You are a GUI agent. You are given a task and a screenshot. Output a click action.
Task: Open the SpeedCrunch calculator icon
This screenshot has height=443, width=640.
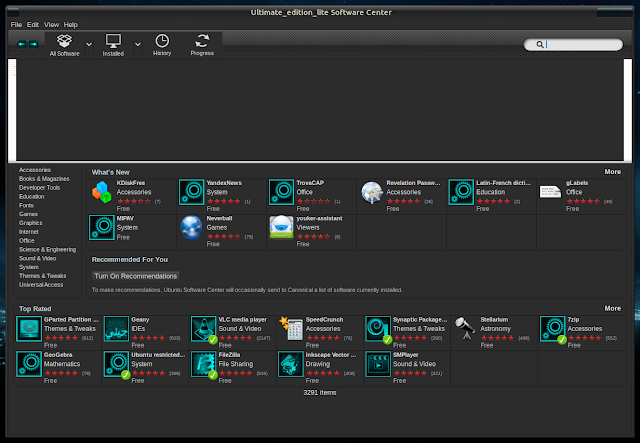[x=291, y=329]
